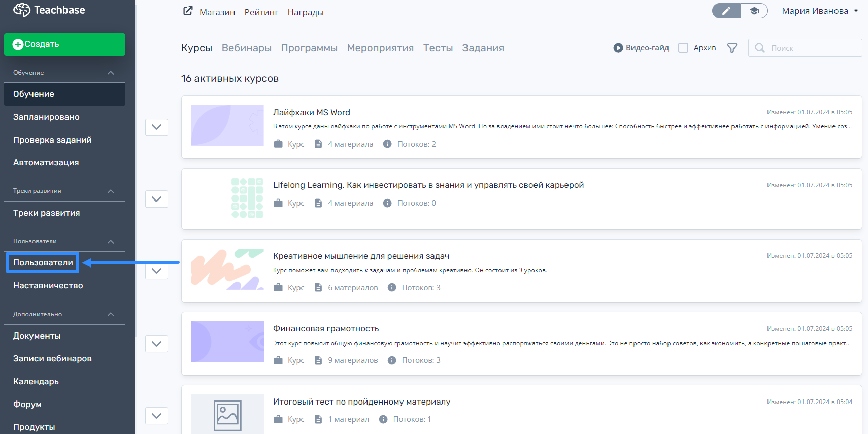Click the Teachbase brain logo
Viewport: 868px width, 434px height.
[21, 10]
